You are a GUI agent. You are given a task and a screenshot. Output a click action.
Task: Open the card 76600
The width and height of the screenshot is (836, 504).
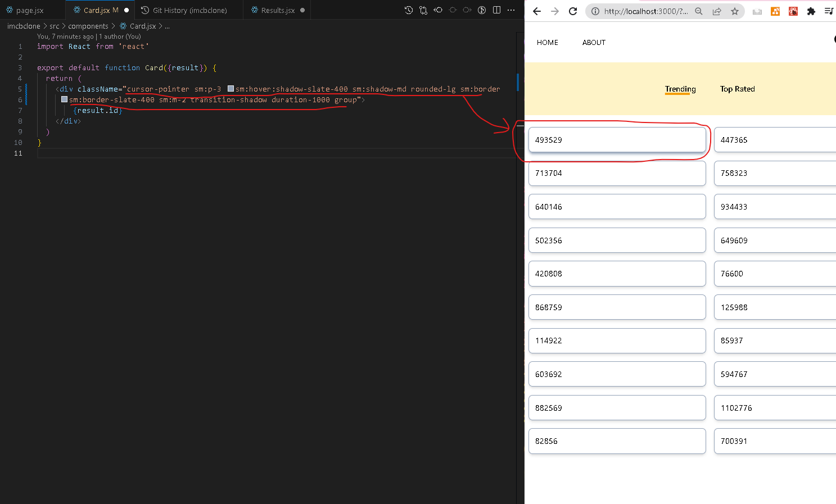775,274
